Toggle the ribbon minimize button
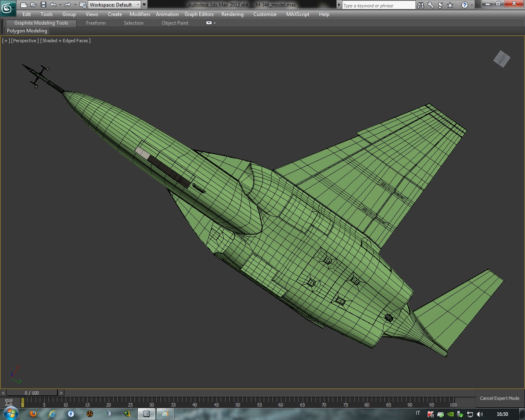 click(x=209, y=23)
